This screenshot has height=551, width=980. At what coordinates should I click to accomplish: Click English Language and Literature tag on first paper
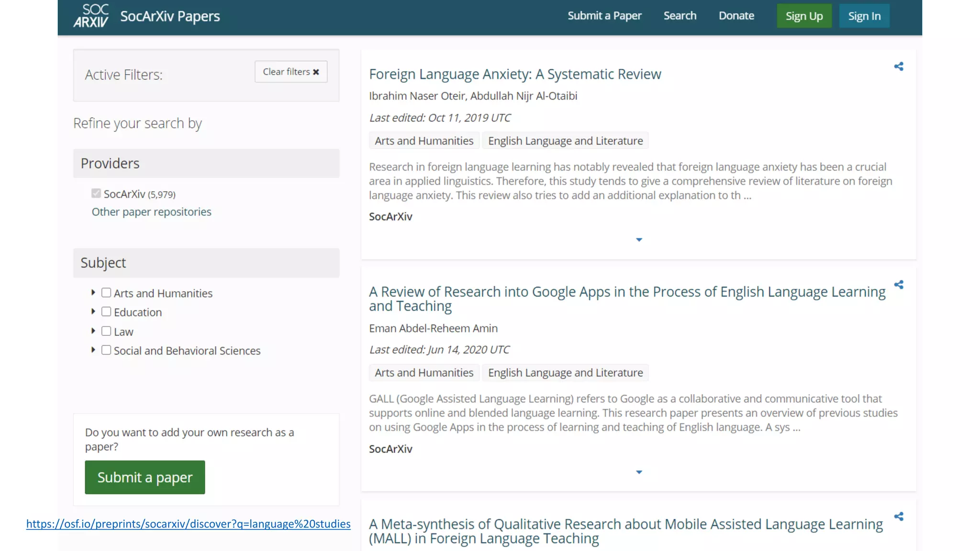pyautogui.click(x=566, y=141)
